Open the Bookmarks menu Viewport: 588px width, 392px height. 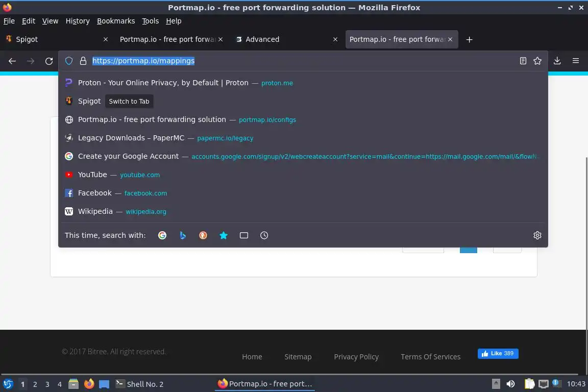point(116,21)
